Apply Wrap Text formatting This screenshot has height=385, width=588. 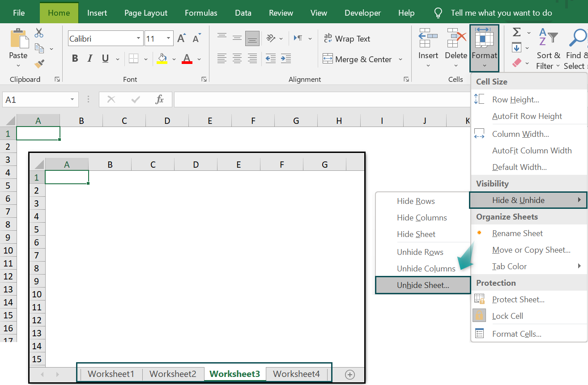[x=347, y=38]
